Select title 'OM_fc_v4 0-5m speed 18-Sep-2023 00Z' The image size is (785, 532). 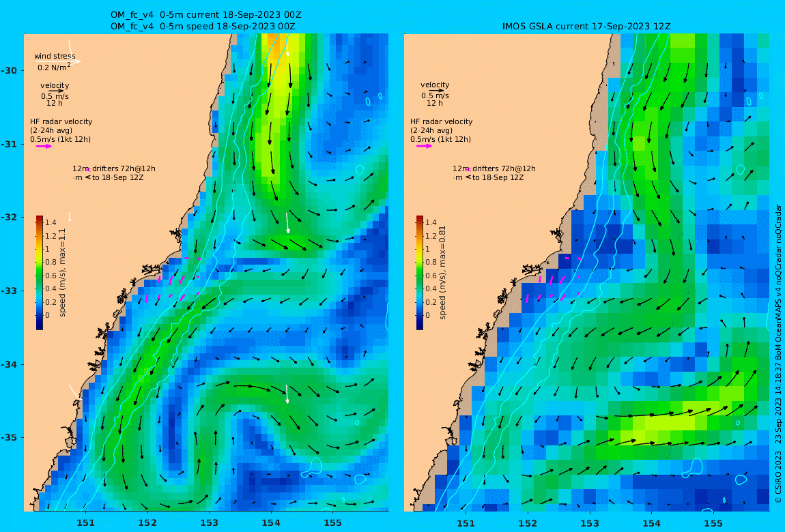203,27
